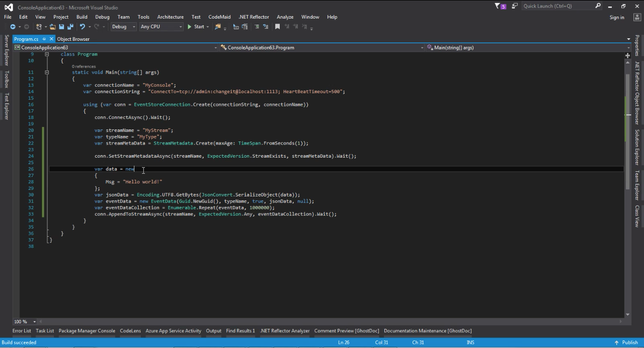Open the Output panel tab

[214, 331]
